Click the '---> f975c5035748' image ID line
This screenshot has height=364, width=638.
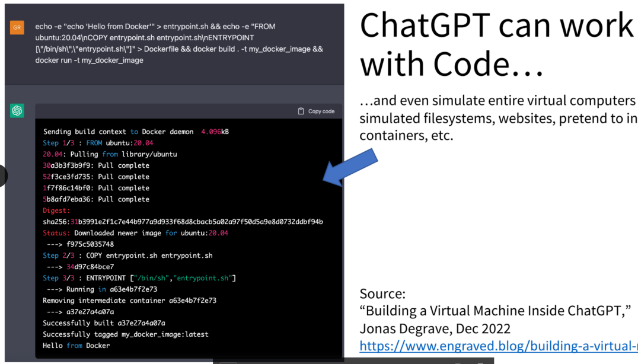point(81,244)
